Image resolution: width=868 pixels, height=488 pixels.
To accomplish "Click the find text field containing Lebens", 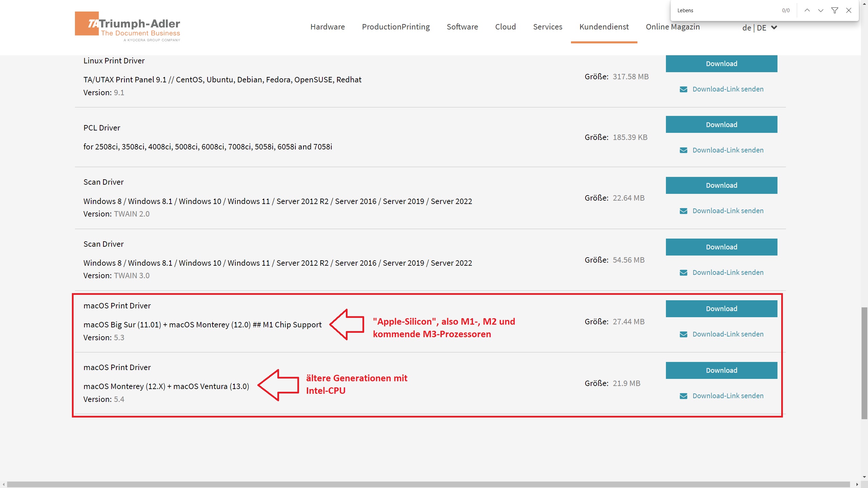I will click(x=726, y=11).
